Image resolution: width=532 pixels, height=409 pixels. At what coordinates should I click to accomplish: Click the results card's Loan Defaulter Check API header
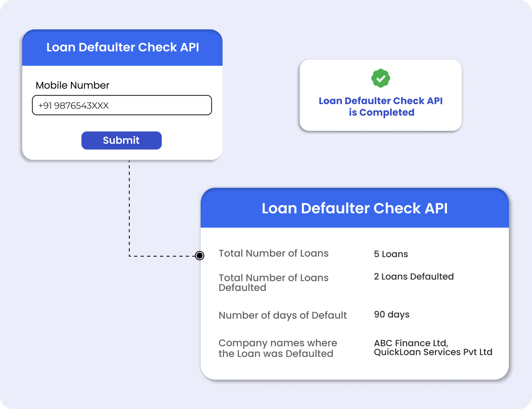(354, 208)
